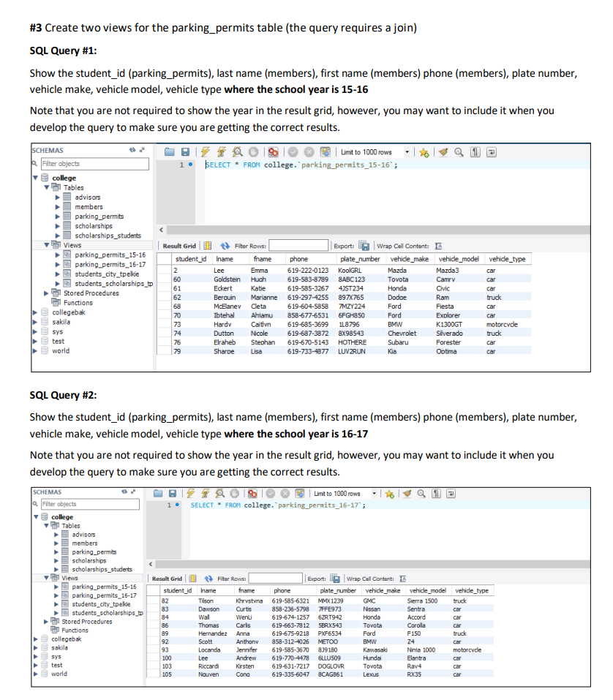Click Explain query magnifier icon in 16-17 window

220,493
